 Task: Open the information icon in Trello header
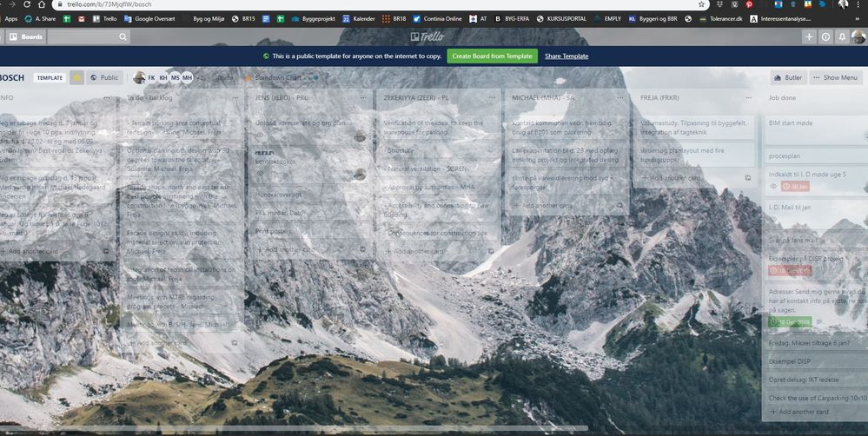click(825, 37)
